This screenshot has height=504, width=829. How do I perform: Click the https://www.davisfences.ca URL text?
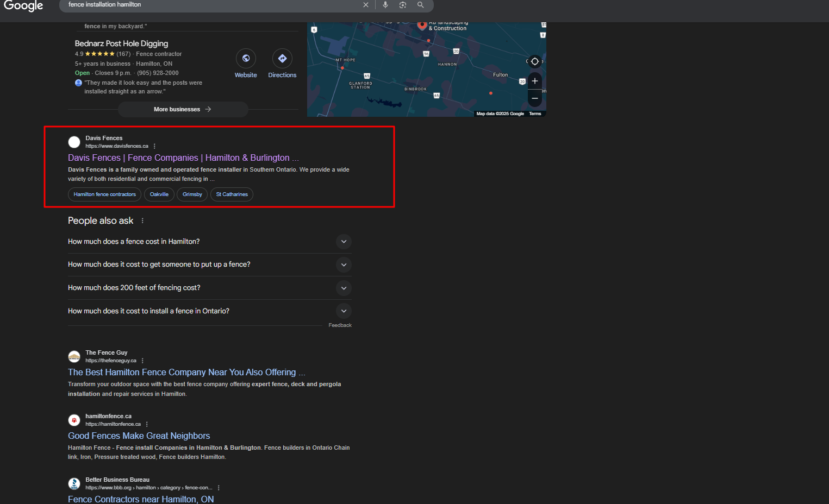[x=117, y=146]
